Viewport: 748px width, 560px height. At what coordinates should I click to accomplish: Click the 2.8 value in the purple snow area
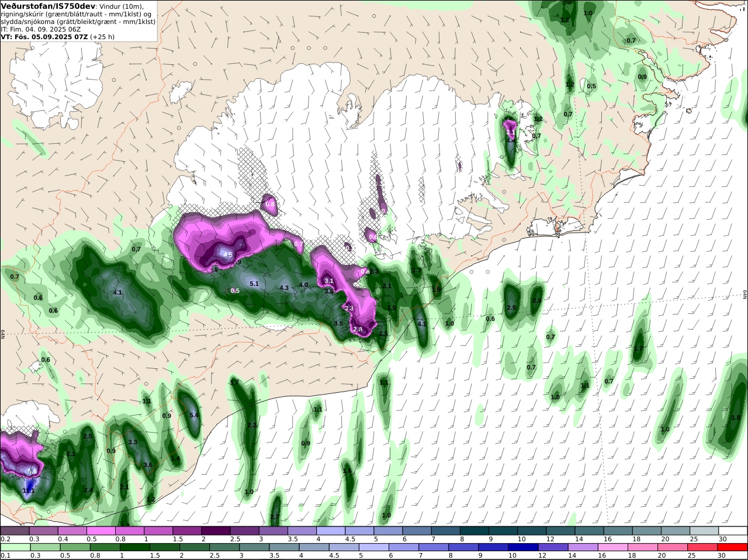[x=358, y=329]
